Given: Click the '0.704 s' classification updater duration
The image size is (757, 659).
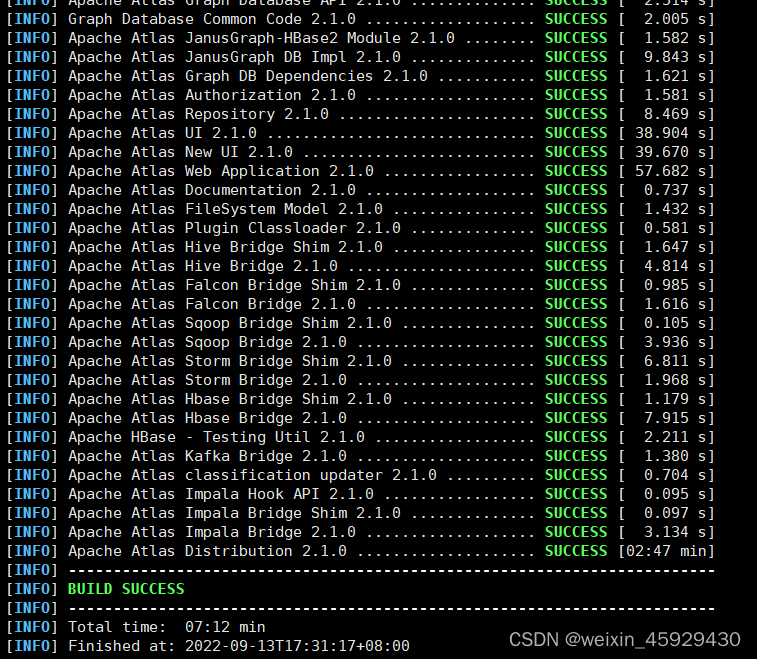Looking at the screenshot, I should coord(675,475).
